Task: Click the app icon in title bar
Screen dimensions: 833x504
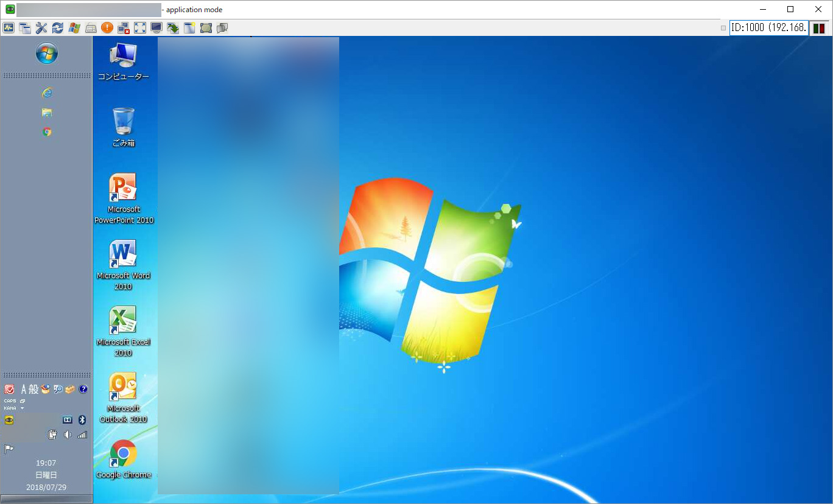Action: pos(10,9)
